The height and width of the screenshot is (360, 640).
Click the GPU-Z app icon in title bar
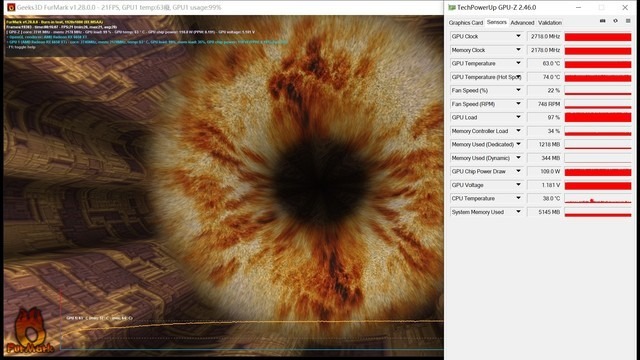pyautogui.click(x=452, y=7)
